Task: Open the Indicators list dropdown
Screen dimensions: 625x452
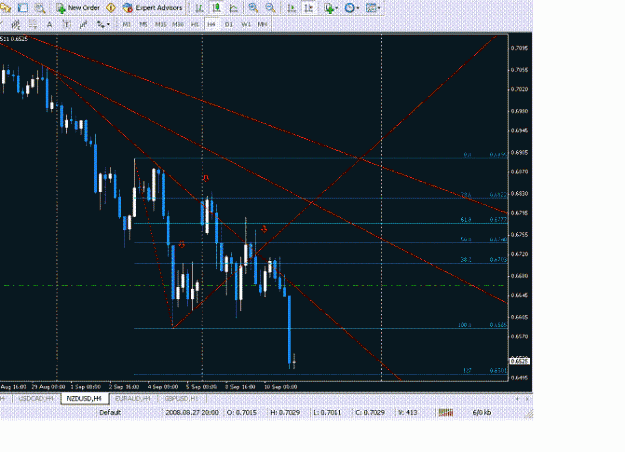Action: [331, 8]
